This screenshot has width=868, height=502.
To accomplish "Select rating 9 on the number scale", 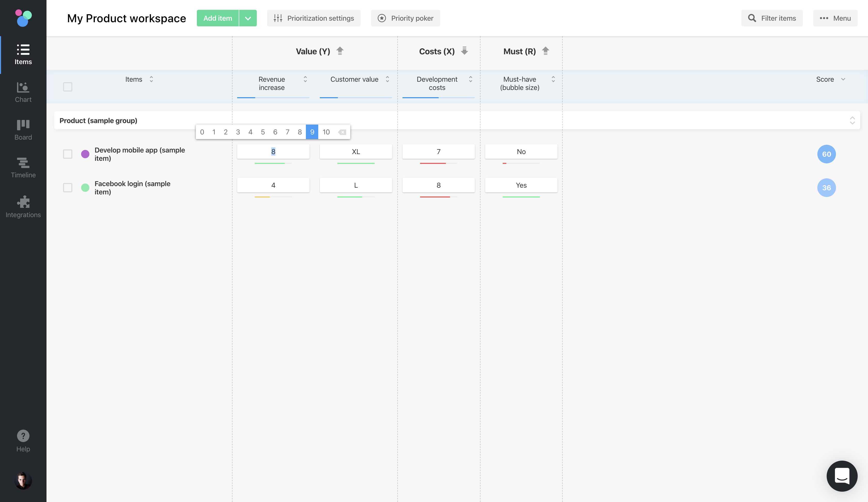I will [312, 132].
